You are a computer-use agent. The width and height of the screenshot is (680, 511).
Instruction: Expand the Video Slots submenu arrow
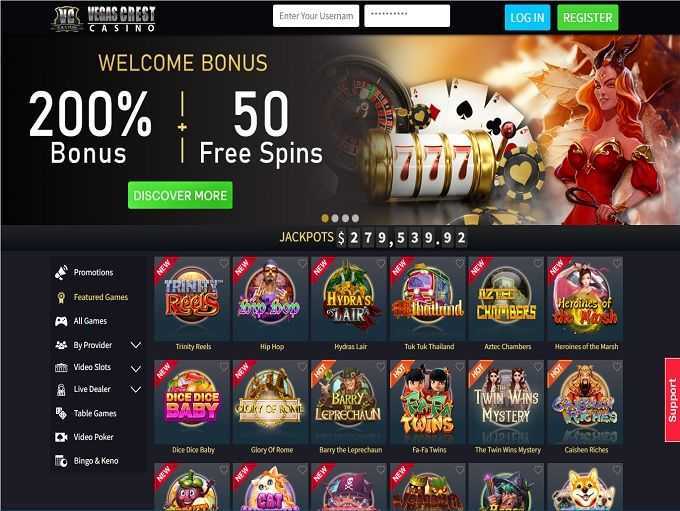point(136,369)
